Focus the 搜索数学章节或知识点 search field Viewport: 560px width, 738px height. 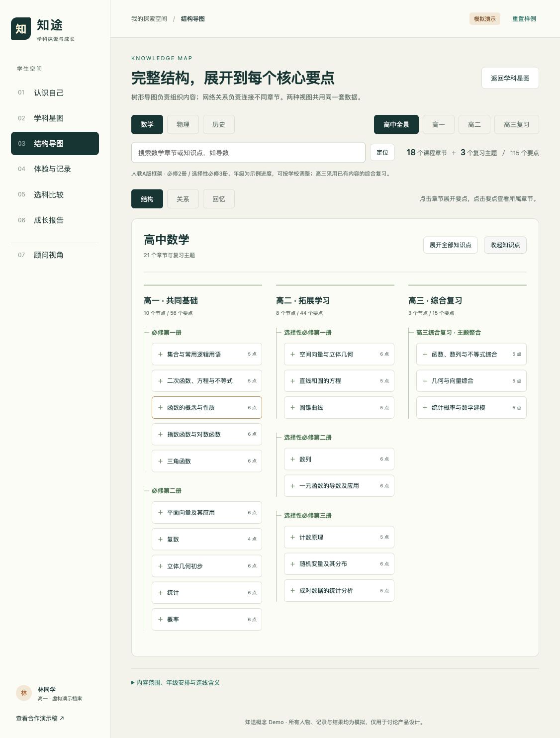[x=248, y=153]
